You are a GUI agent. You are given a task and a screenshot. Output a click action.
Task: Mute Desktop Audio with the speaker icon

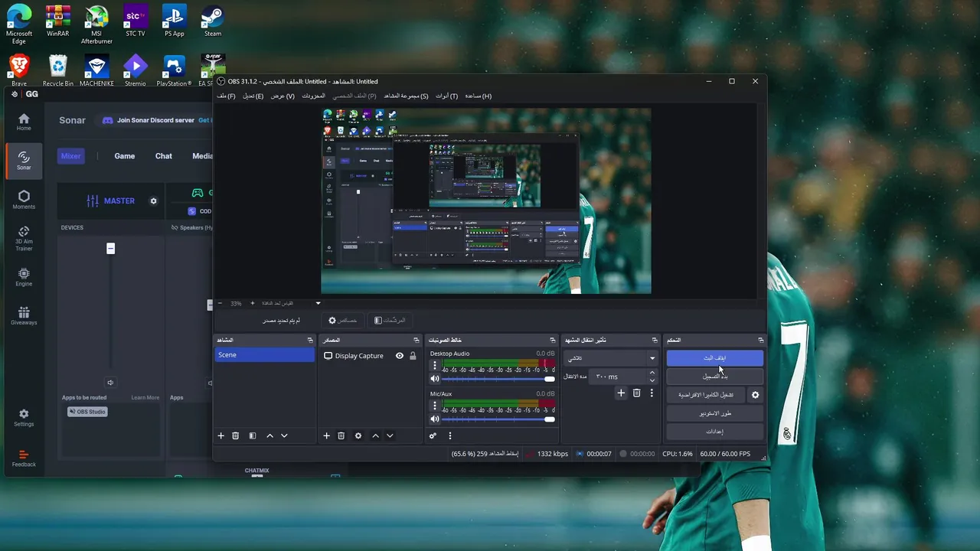435,379
